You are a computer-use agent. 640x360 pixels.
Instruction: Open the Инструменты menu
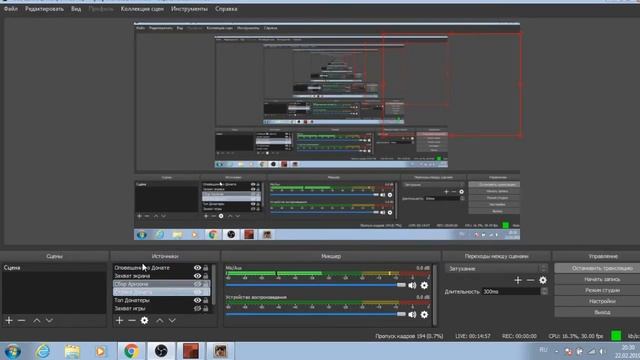[189, 9]
